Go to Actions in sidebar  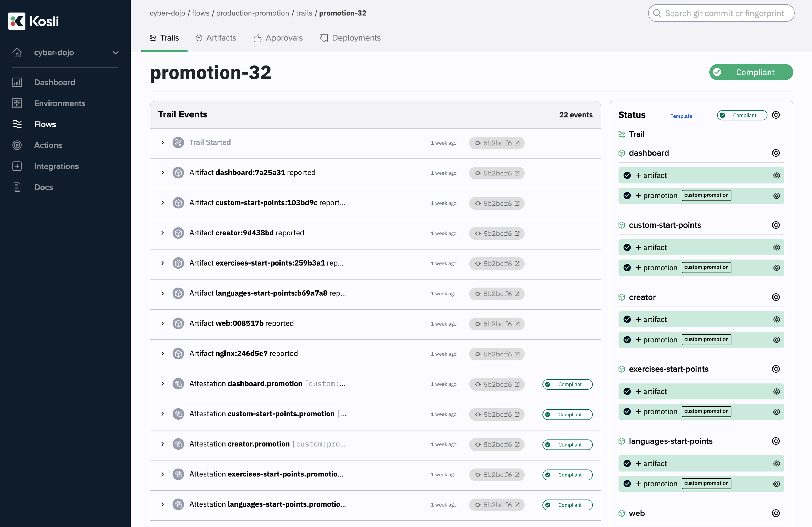[x=48, y=145]
